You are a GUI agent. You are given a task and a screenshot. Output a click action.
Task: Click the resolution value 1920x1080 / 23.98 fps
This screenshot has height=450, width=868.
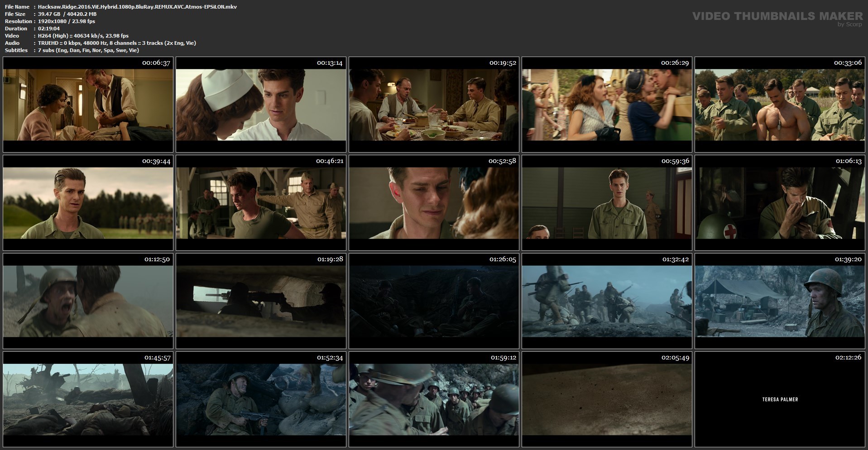click(67, 21)
